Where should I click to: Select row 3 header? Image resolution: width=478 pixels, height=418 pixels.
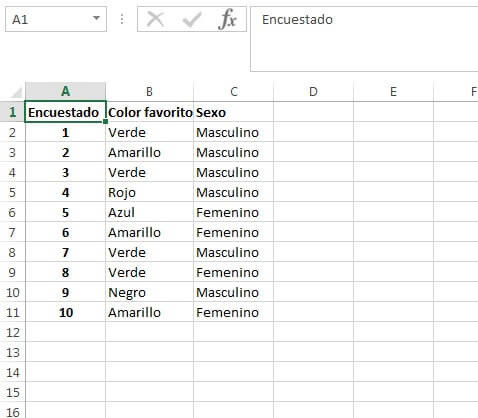click(13, 152)
